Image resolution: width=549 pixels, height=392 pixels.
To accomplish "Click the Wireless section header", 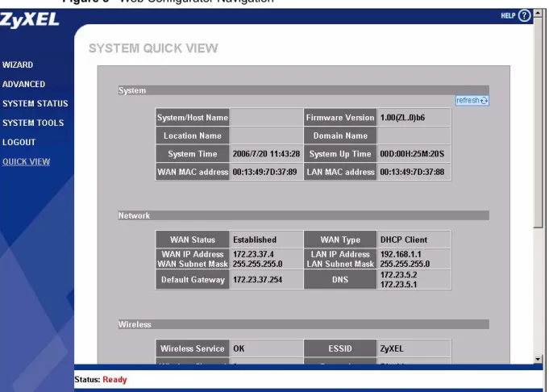I will coord(304,324).
